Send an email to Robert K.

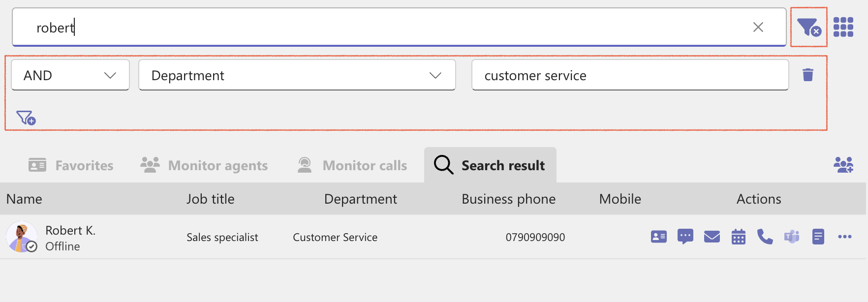point(712,237)
